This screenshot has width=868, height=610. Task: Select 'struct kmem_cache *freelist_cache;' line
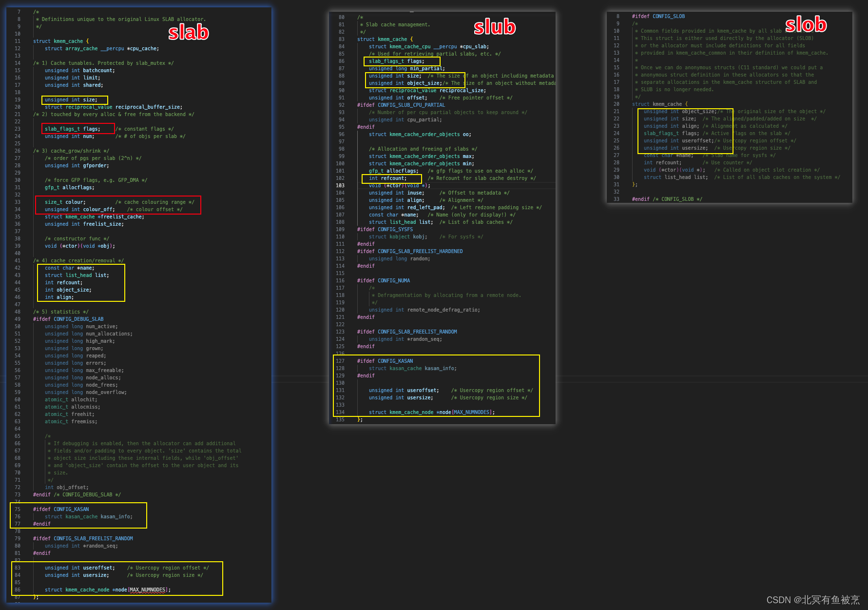point(95,216)
